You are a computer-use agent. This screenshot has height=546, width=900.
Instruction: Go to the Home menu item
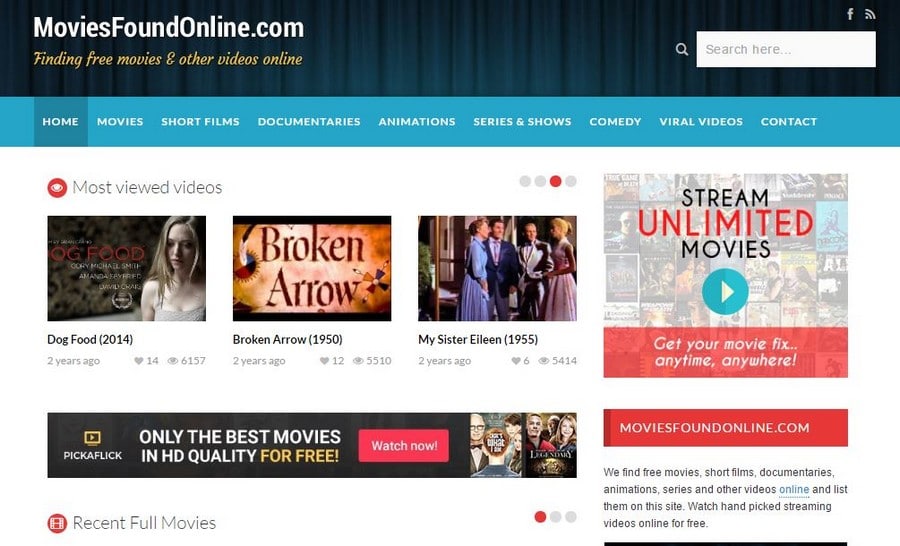pyautogui.click(x=60, y=122)
